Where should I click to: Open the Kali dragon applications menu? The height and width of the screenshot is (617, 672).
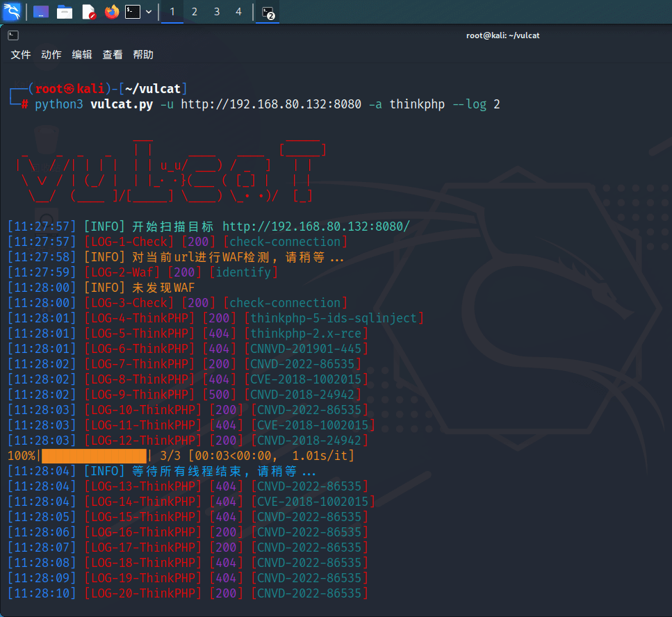coord(13,11)
